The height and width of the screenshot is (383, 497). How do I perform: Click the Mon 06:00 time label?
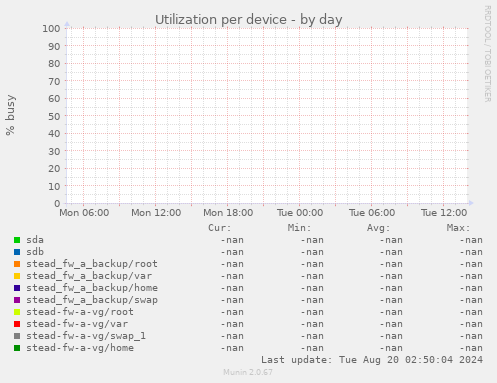84,213
